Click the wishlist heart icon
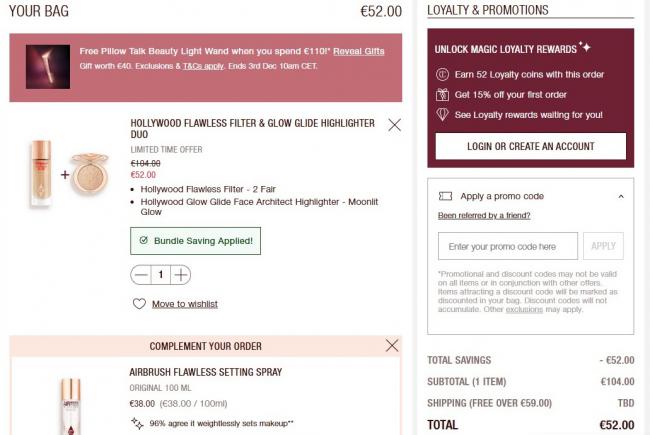Image resolution: width=650 pixels, height=435 pixels. click(139, 304)
